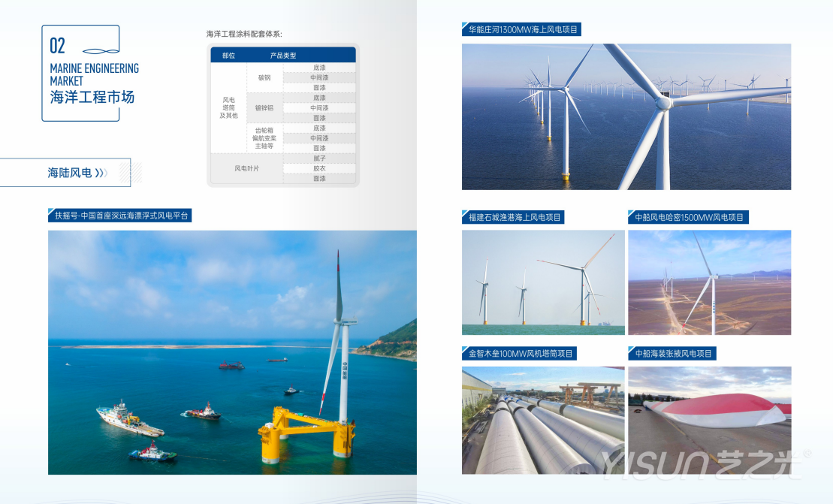Click the 腻子 cell in the table

pos(319,158)
